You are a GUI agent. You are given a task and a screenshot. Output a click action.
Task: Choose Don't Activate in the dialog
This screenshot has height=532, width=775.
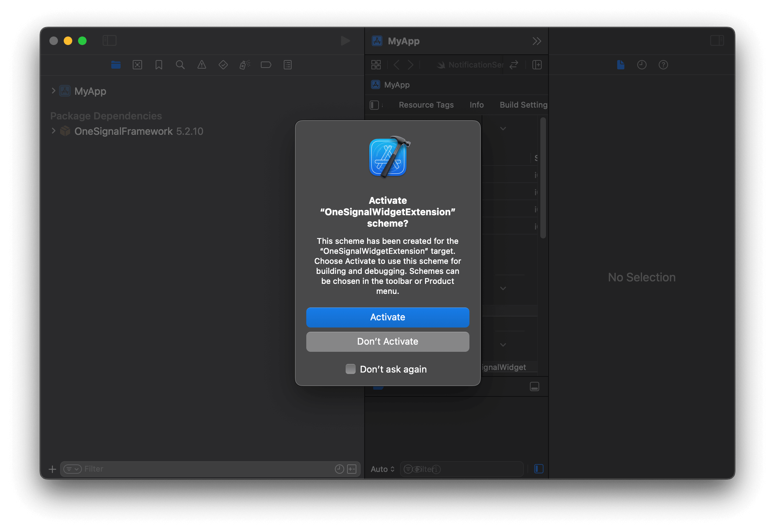click(387, 341)
